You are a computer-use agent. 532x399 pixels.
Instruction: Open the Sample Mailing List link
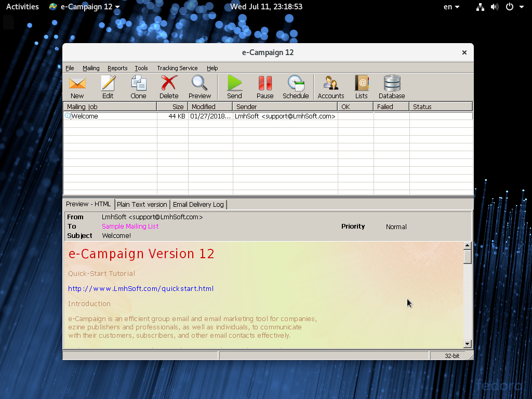[130, 226]
